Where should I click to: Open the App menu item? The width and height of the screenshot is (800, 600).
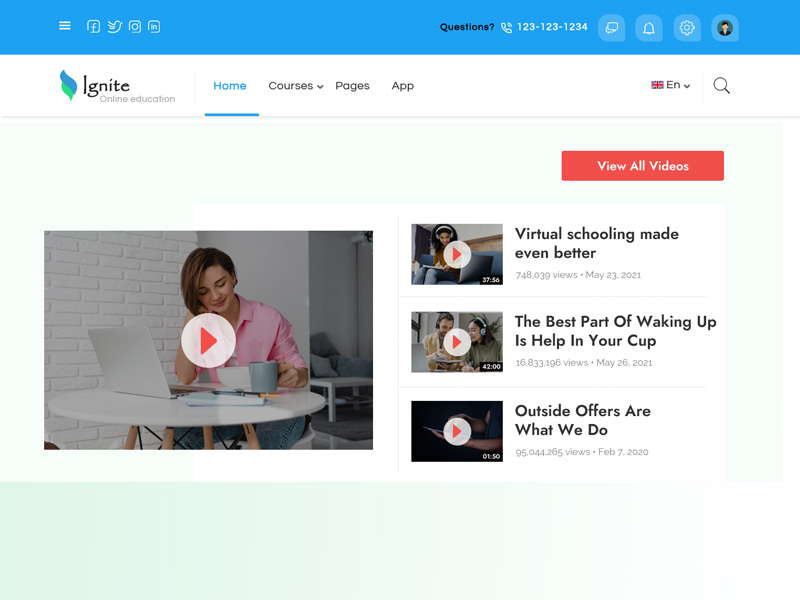[403, 86]
